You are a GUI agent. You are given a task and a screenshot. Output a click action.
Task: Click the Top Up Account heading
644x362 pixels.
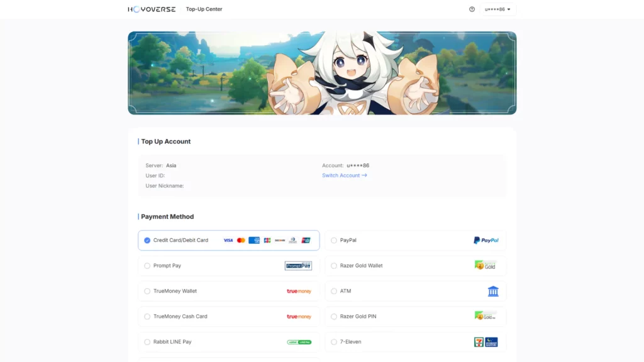pyautogui.click(x=166, y=141)
